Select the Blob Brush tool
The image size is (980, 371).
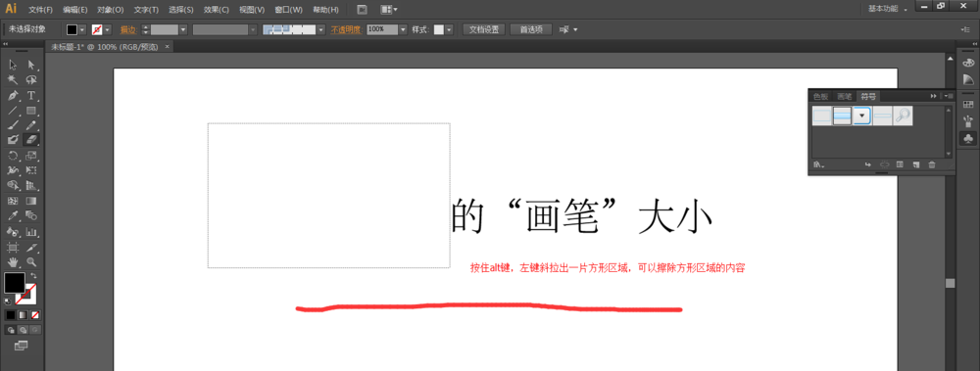13,139
